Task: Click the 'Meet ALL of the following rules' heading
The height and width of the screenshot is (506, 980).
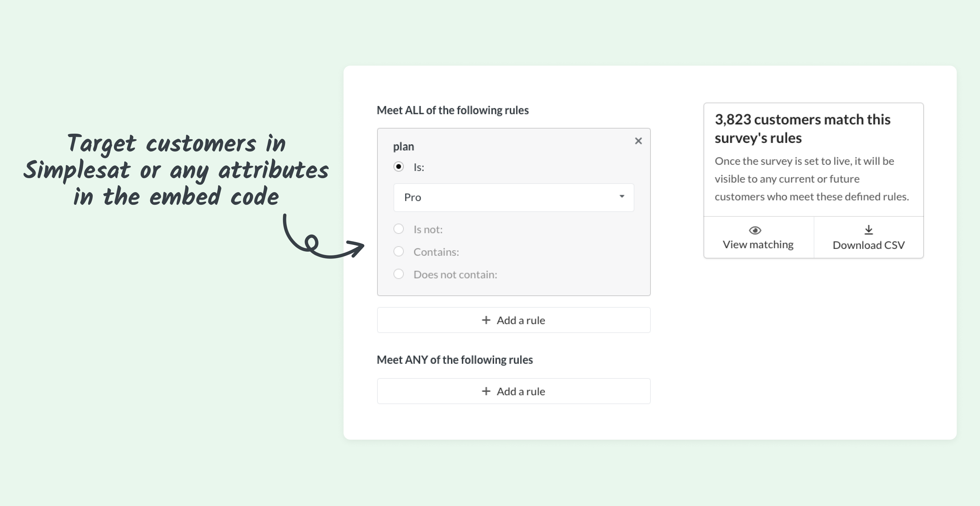Action: point(453,110)
